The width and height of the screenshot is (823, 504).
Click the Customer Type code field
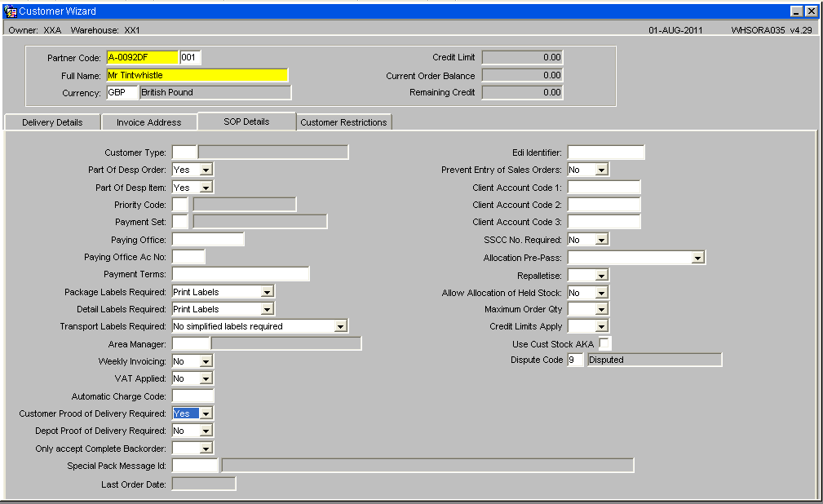point(184,153)
